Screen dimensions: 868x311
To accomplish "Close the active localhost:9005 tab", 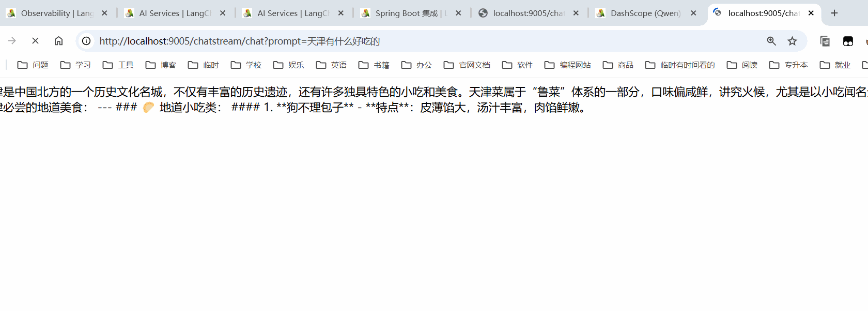I will [811, 13].
